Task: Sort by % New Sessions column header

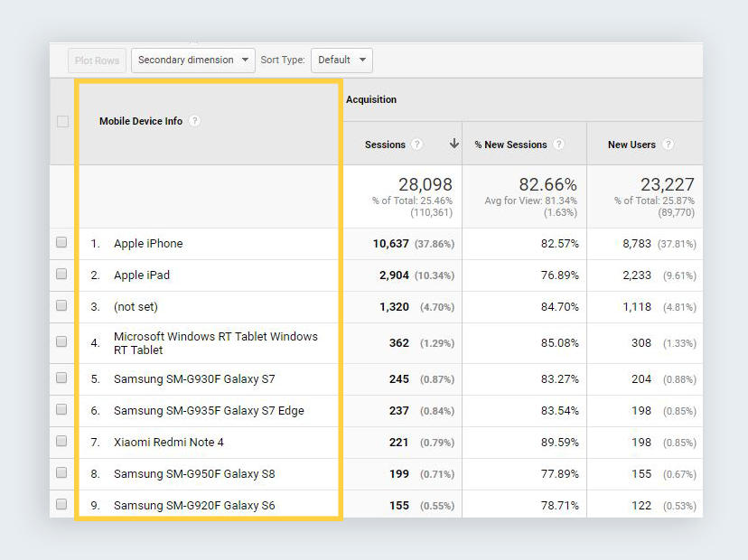Action: 510,145
